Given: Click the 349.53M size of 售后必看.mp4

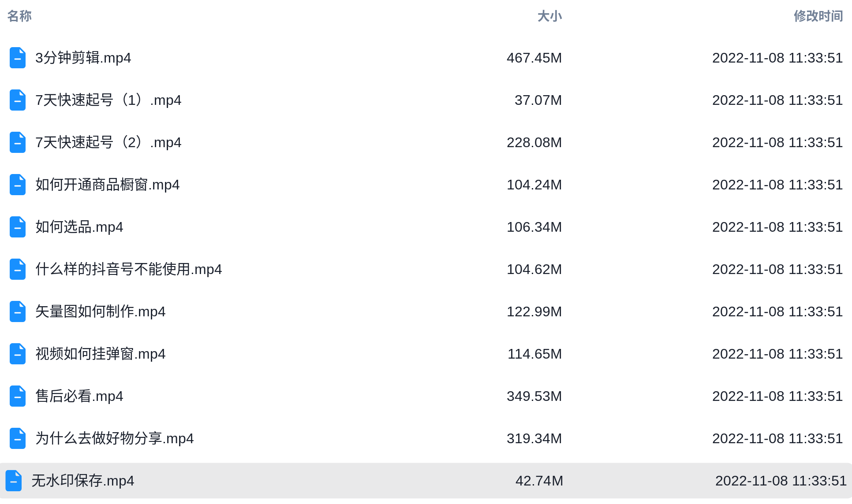Looking at the screenshot, I should pyautogui.click(x=534, y=396).
